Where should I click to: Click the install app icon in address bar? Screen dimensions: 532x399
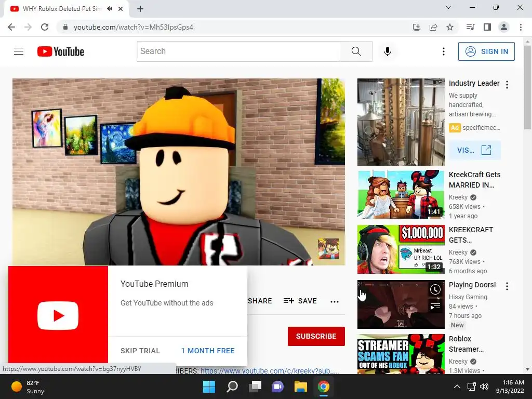click(417, 27)
